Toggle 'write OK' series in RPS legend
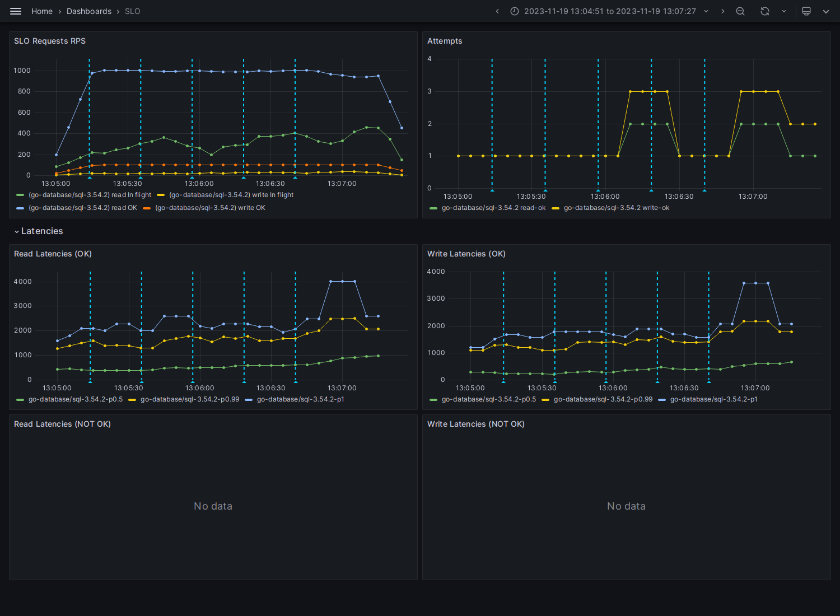This screenshot has width=840, height=616. coord(210,208)
